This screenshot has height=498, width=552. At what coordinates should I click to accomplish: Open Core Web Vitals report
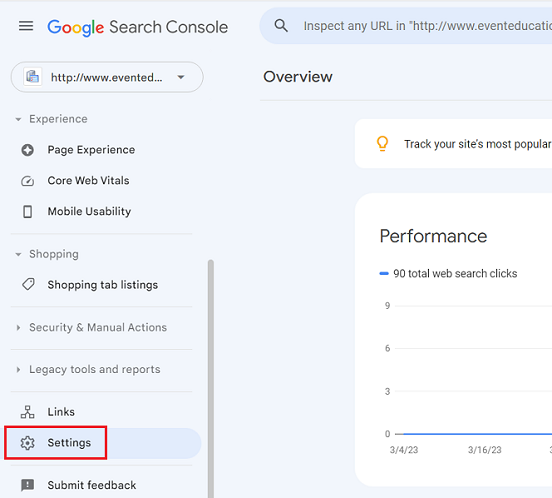click(88, 181)
